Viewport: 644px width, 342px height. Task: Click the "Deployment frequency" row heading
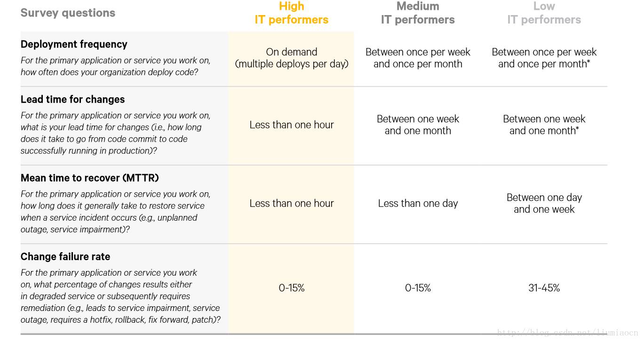tap(74, 44)
